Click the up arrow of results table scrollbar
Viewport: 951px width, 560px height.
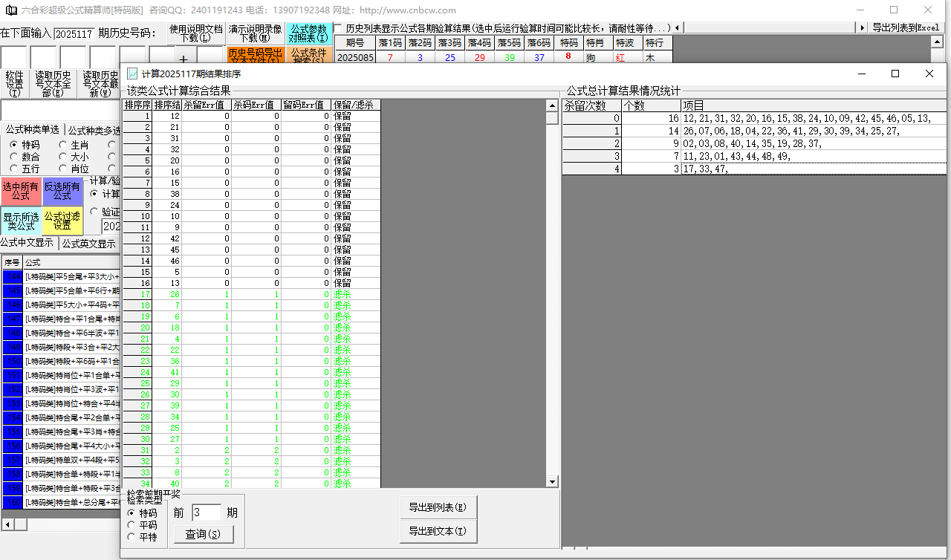[552, 105]
